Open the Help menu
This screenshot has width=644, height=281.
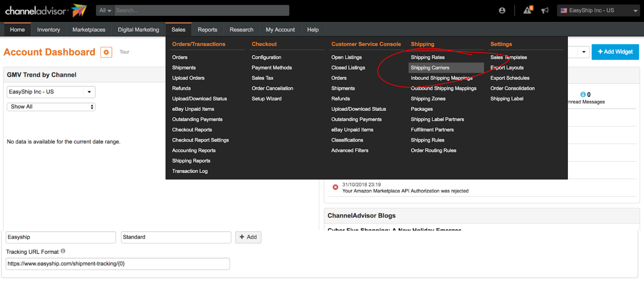click(x=313, y=30)
